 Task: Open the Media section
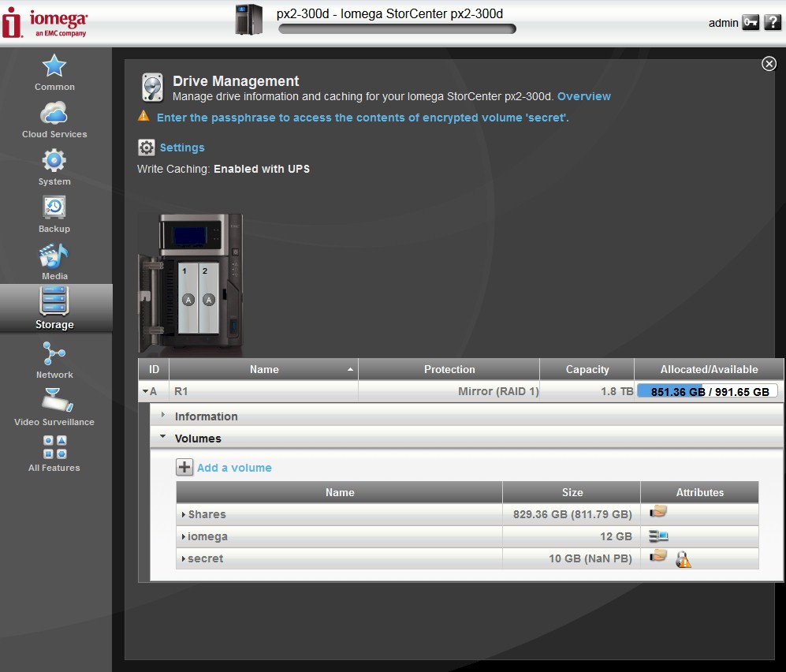point(54,262)
